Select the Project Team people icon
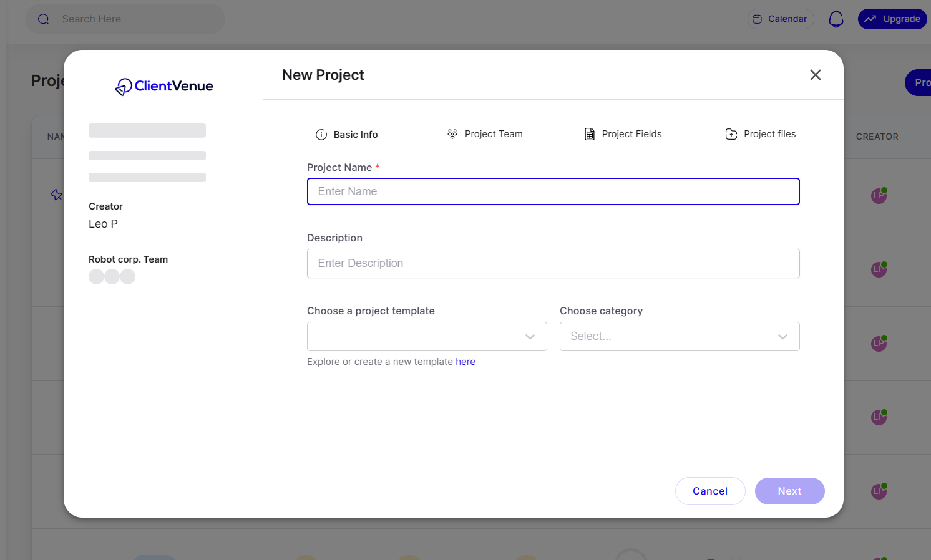The height and width of the screenshot is (560, 931). [x=452, y=133]
